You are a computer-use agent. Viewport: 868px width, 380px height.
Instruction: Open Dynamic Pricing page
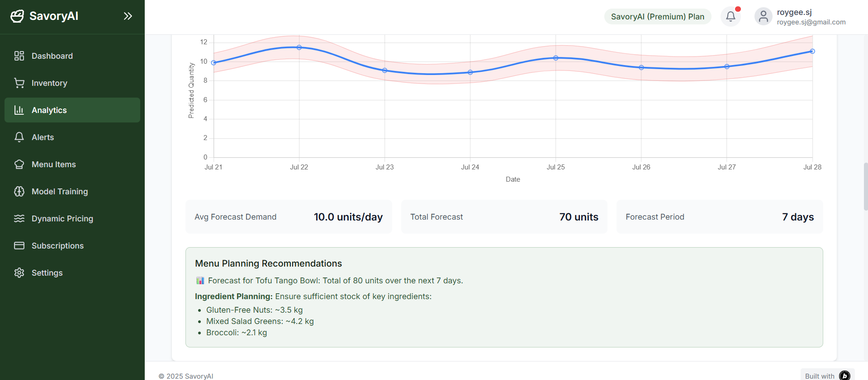[x=72, y=219]
